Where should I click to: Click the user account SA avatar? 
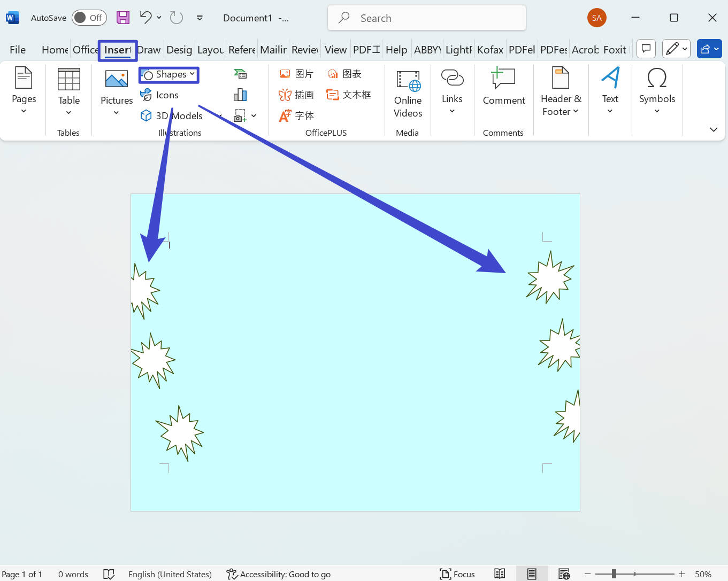click(597, 18)
